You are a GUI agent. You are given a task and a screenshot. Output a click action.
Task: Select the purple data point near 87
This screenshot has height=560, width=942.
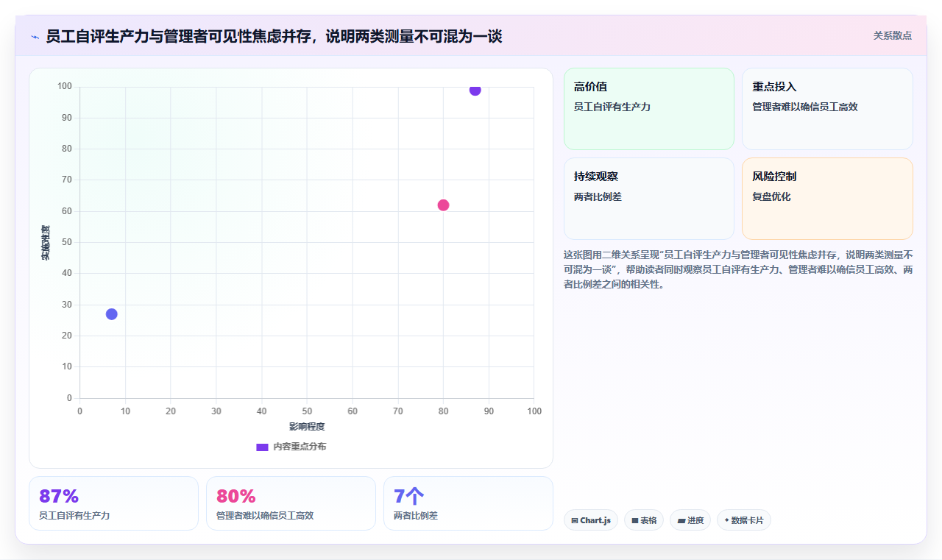(x=475, y=90)
